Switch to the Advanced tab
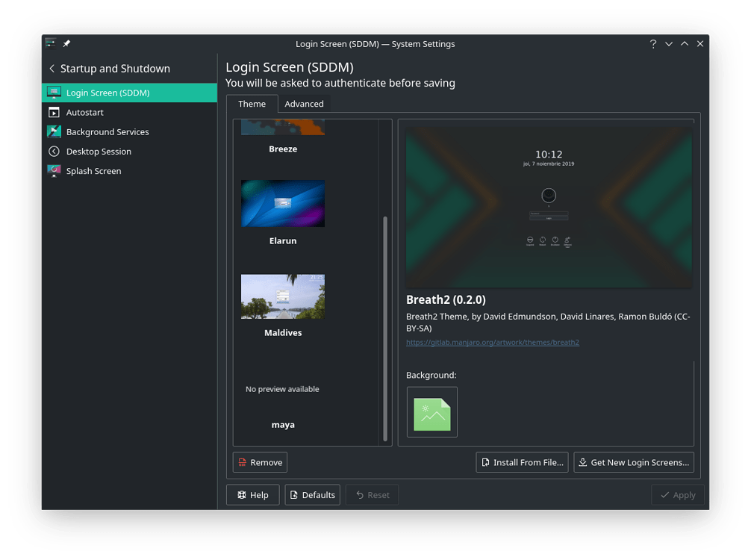 pyautogui.click(x=304, y=104)
